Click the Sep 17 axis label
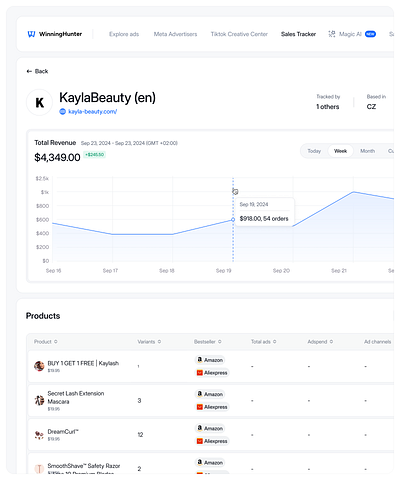Image resolution: width=400 pixels, height=480 pixels. pyautogui.click(x=110, y=271)
